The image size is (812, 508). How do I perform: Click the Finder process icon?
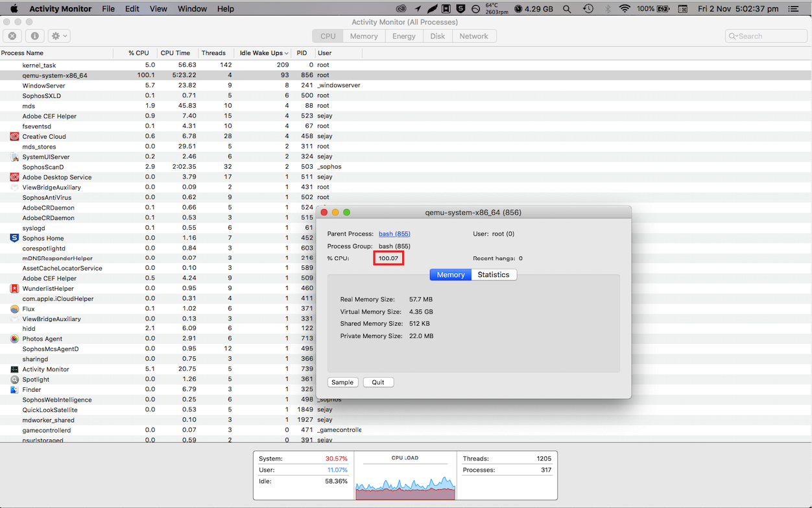14,389
